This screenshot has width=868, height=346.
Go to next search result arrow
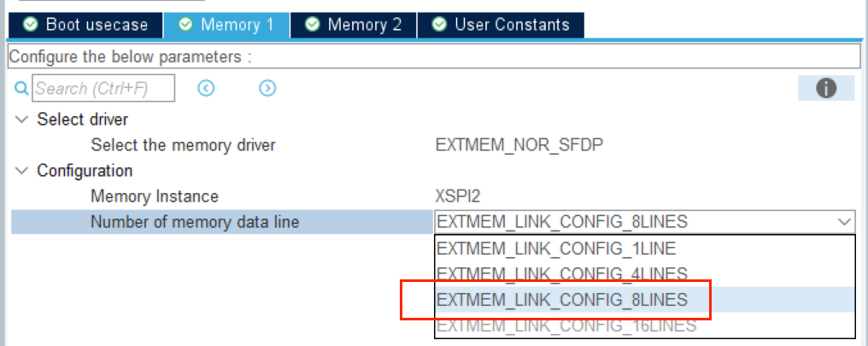point(267,88)
